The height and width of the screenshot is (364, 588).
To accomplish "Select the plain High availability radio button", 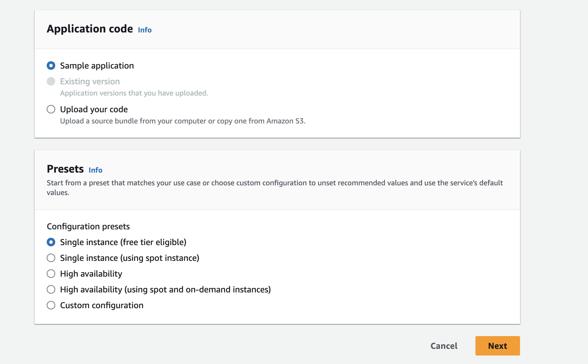I will (51, 274).
